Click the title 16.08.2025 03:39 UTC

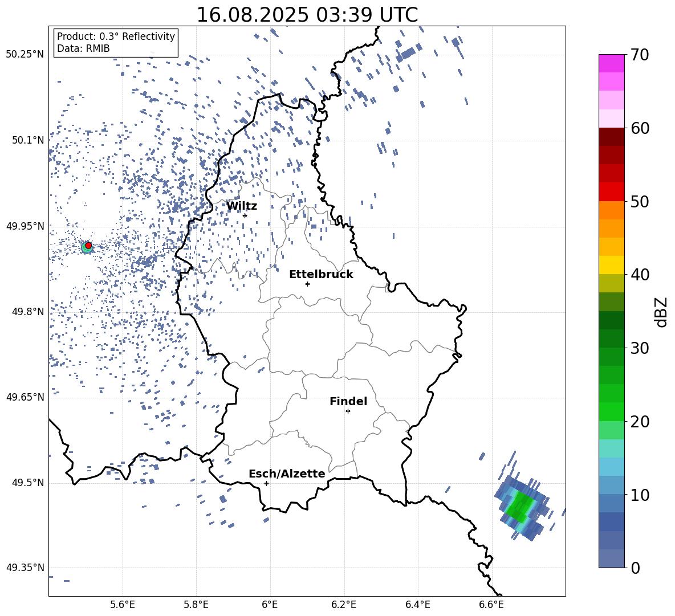pos(307,15)
